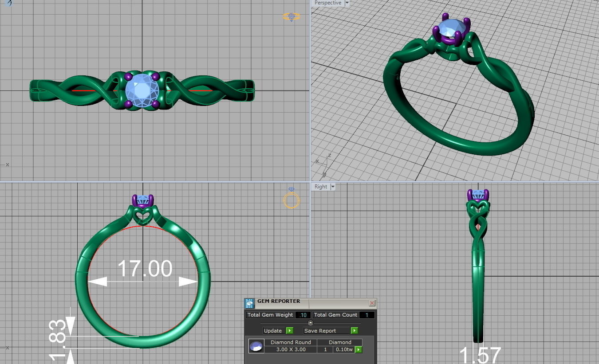Click the green arrow next to Update
The width and height of the screenshot is (599, 364).
point(289,331)
